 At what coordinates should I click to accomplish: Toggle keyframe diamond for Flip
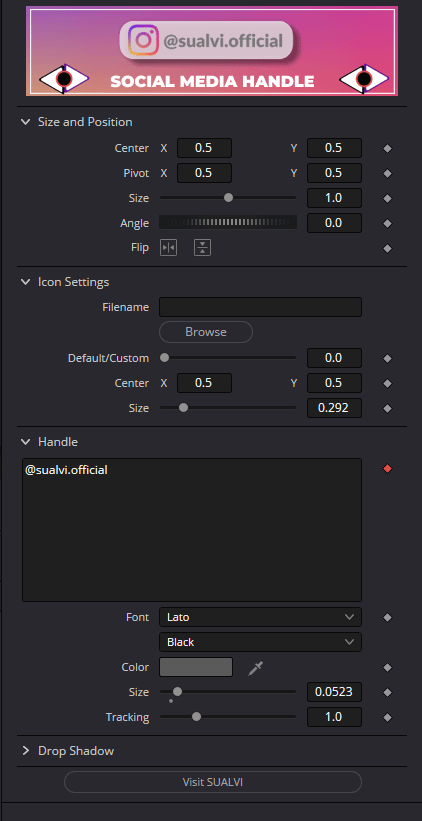tap(387, 248)
